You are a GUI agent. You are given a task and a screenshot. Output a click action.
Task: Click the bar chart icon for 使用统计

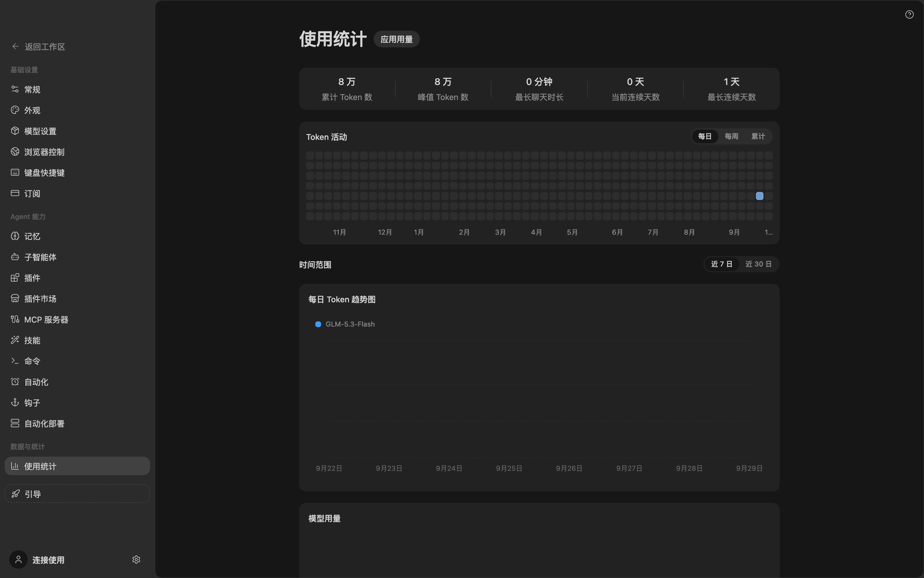tap(15, 466)
